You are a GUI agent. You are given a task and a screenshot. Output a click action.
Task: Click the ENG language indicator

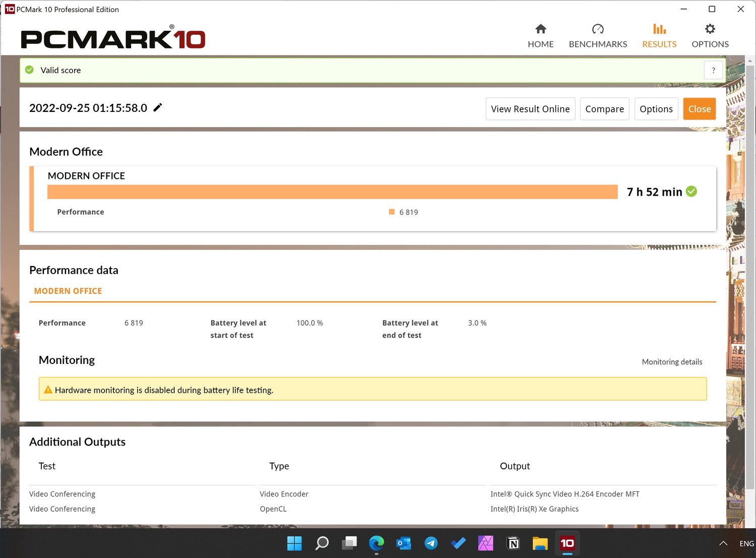pyautogui.click(x=746, y=543)
